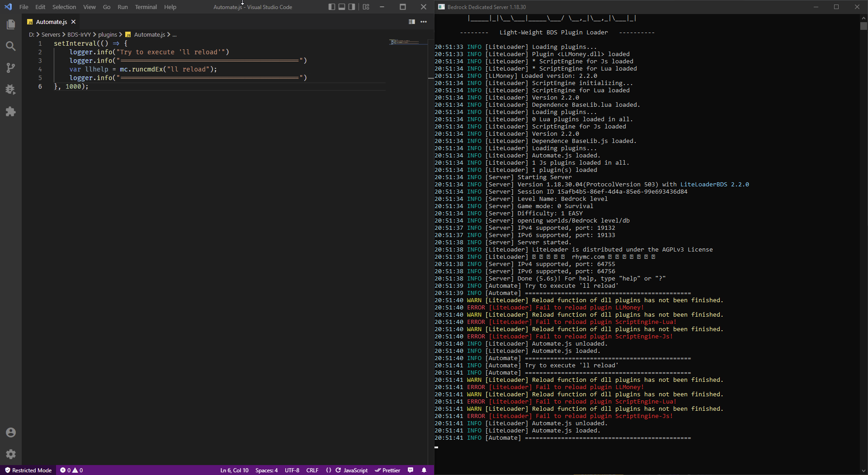Change the language mode from JavaScript
Viewport: 868px width, 475px height.
355,470
